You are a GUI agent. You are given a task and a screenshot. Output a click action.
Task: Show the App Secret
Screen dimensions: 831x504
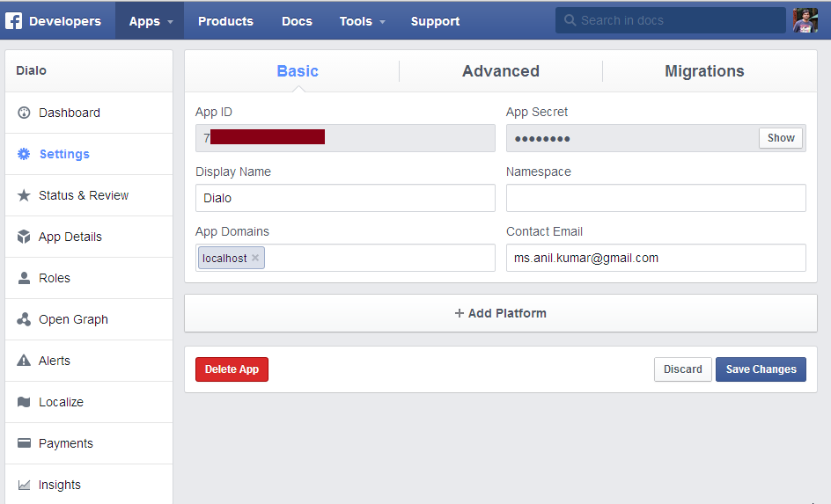781,138
